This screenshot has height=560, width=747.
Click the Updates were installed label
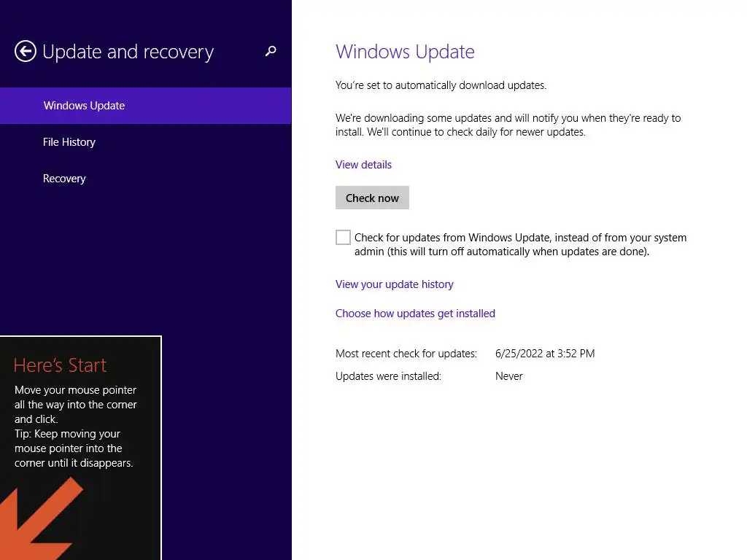pyautogui.click(x=388, y=376)
